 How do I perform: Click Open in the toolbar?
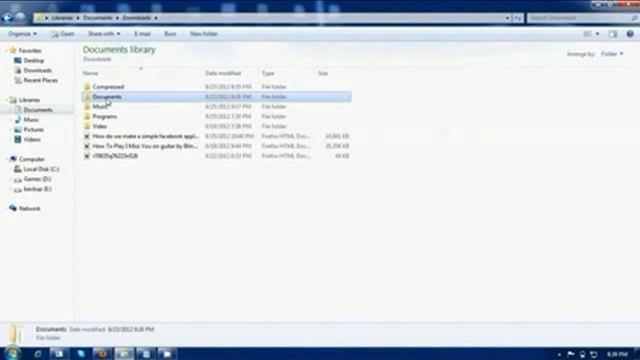[62, 34]
